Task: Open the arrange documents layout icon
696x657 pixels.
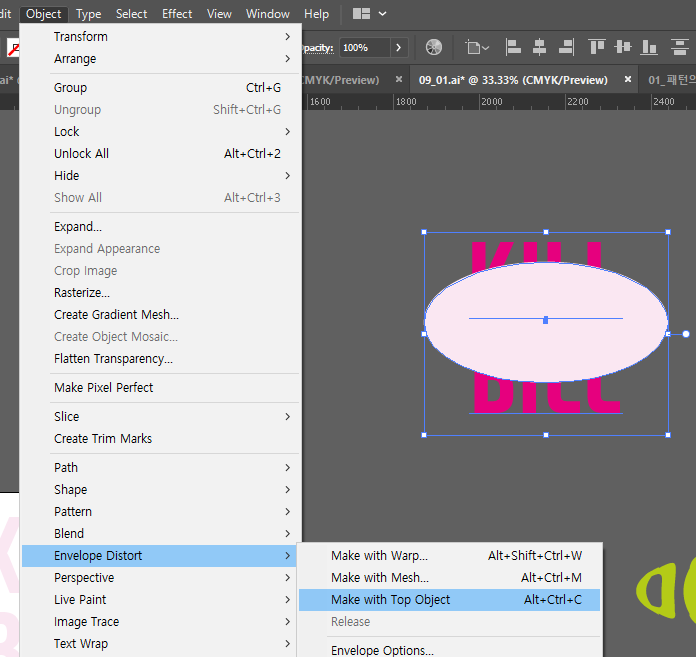Action: point(361,14)
